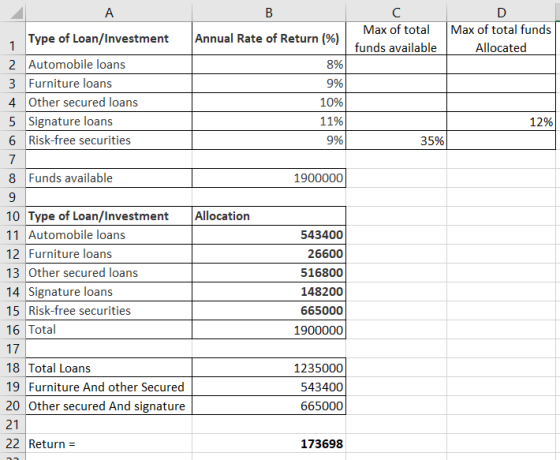Click the 'Total Loans' label cell
560x460 pixels.
[x=109, y=368]
